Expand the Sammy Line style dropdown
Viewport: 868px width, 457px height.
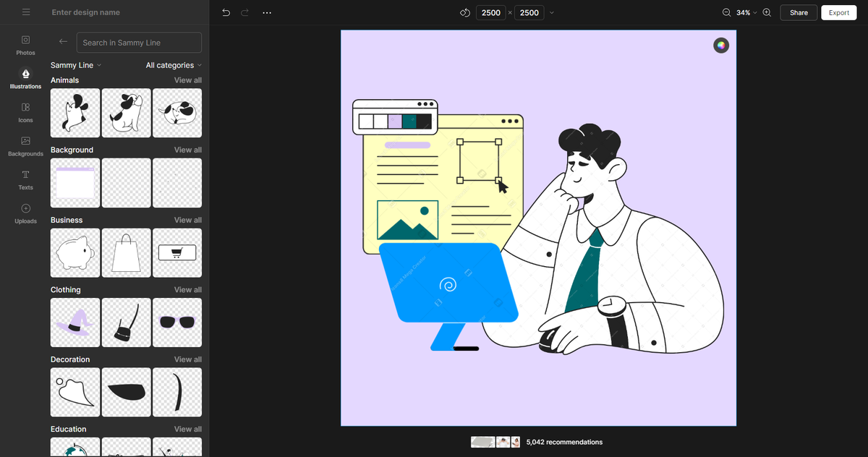(x=76, y=65)
